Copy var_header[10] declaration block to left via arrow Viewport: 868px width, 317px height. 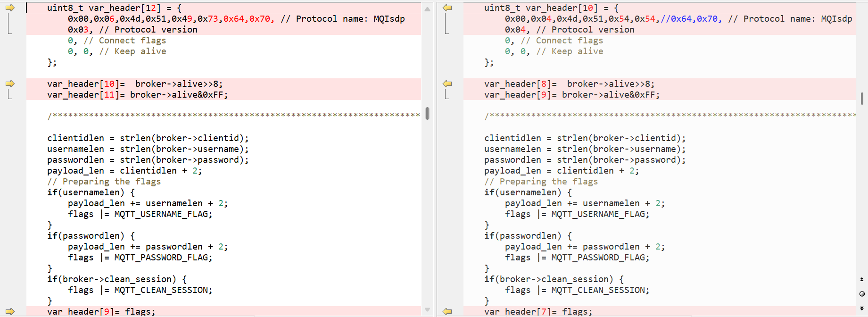(447, 8)
